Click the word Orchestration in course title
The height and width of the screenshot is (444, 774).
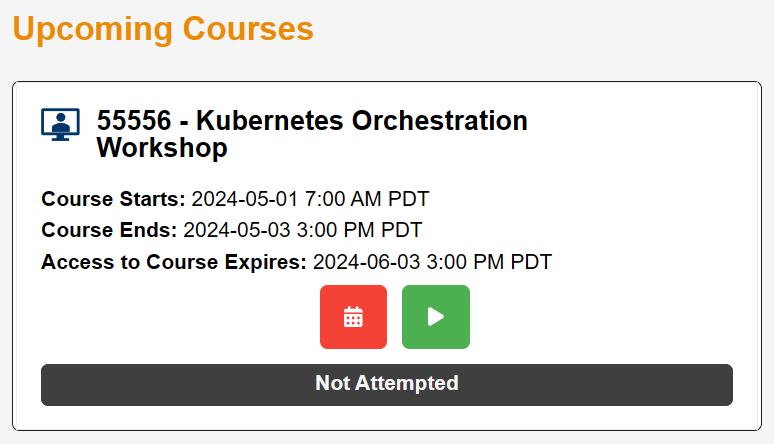pos(439,121)
